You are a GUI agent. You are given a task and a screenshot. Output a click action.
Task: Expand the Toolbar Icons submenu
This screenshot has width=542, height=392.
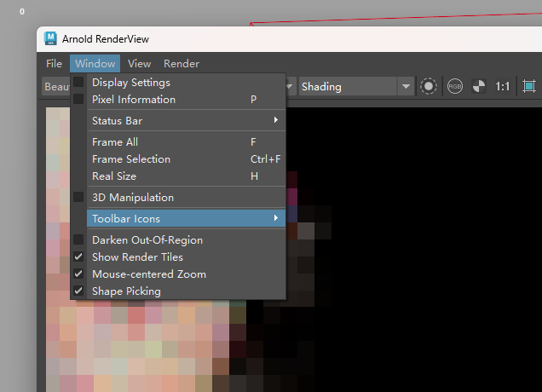click(187, 218)
